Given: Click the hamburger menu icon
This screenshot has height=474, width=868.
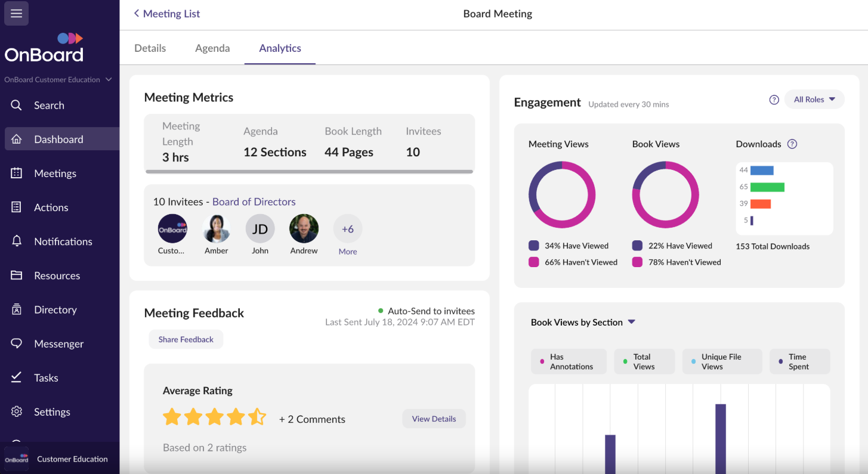Looking at the screenshot, I should pos(16,13).
